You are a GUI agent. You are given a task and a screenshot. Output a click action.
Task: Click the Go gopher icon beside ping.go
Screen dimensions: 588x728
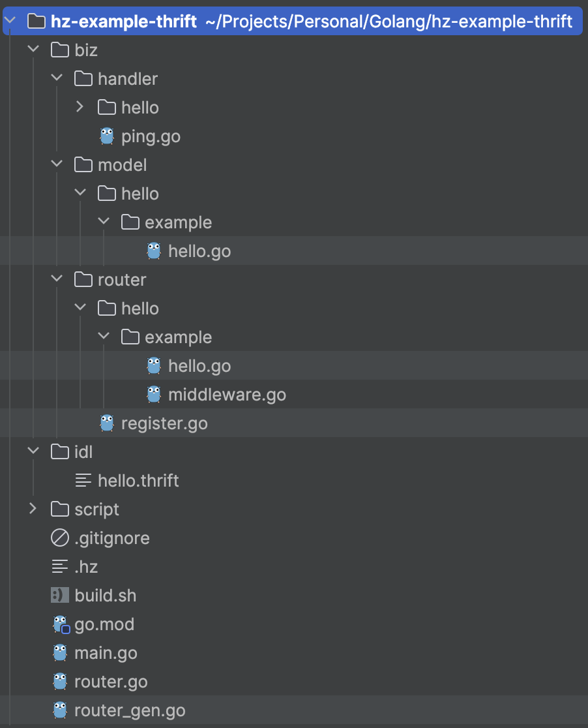107,136
